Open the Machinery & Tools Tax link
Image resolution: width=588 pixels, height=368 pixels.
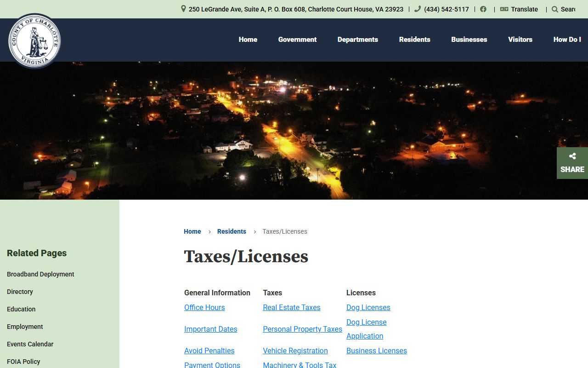300,364
